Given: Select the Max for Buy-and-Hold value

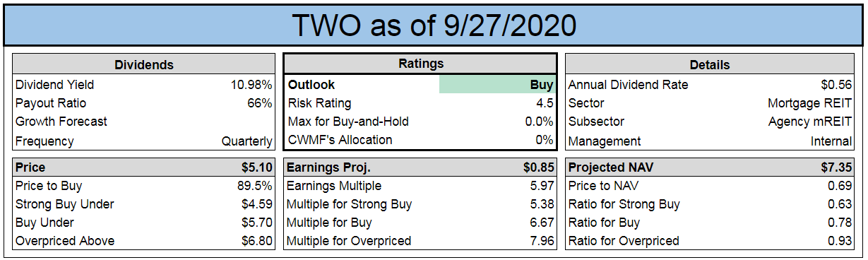Looking at the screenshot, I should (540, 122).
